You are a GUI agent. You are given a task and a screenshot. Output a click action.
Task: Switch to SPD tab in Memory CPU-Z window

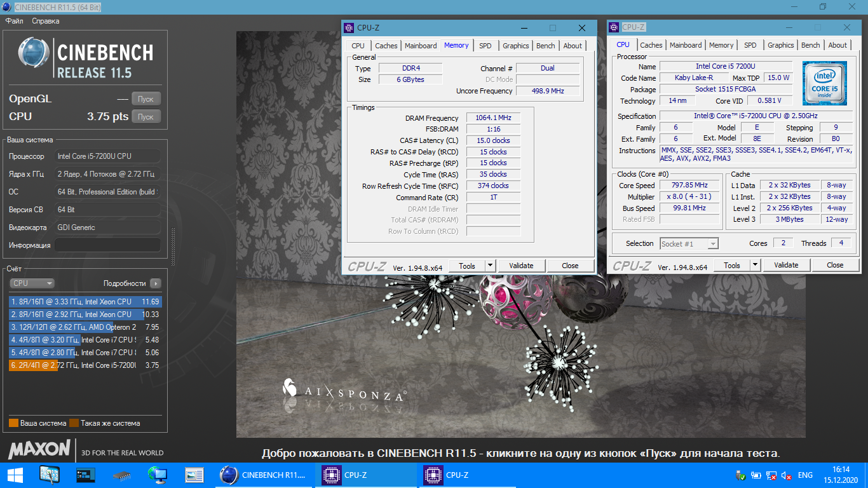click(x=485, y=46)
